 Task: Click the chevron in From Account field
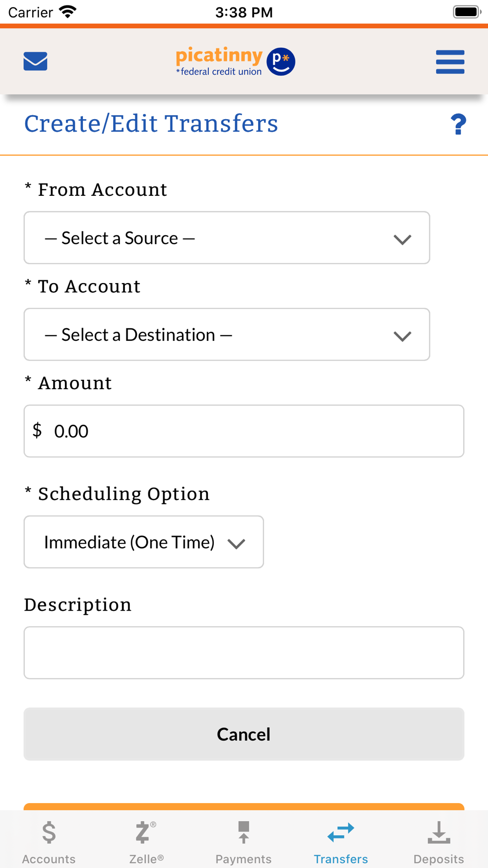(x=403, y=239)
